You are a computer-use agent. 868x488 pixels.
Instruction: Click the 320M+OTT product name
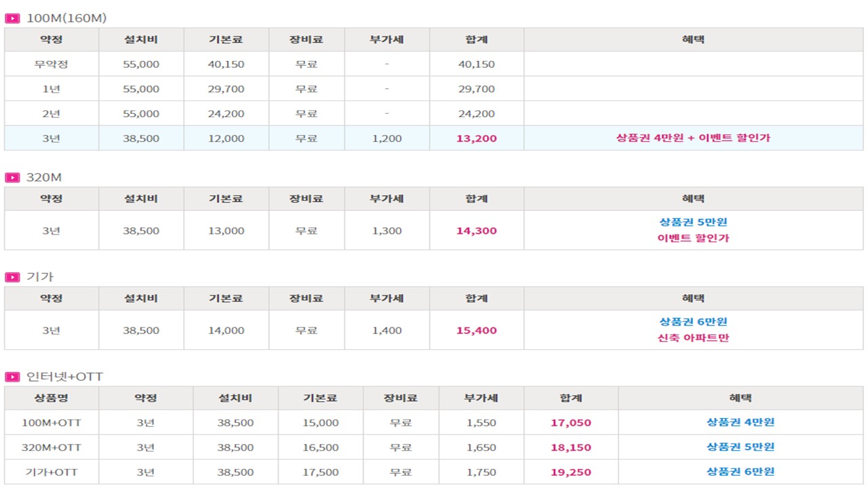pyautogui.click(x=52, y=447)
